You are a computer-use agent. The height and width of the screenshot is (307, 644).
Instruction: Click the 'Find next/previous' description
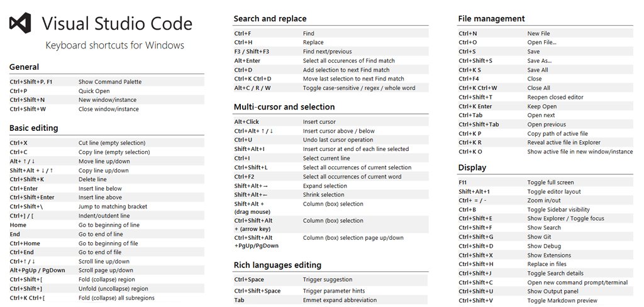coord(327,52)
